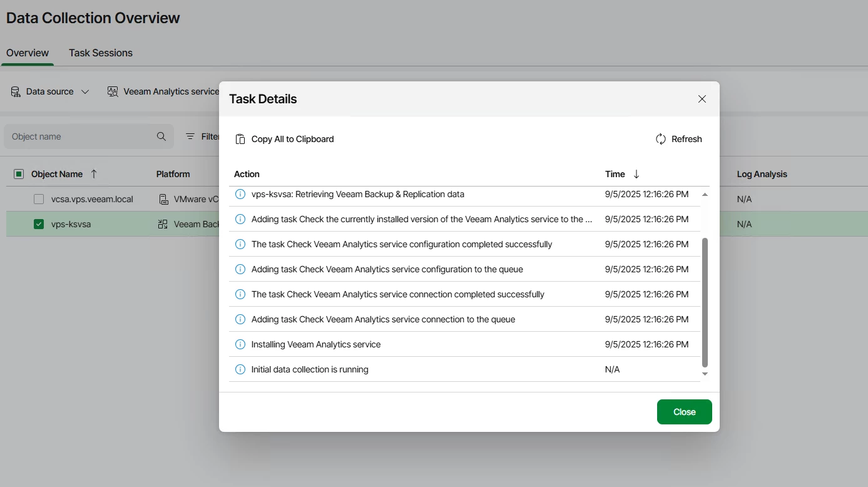
Task: Click the Platform column header
Action: (173, 174)
